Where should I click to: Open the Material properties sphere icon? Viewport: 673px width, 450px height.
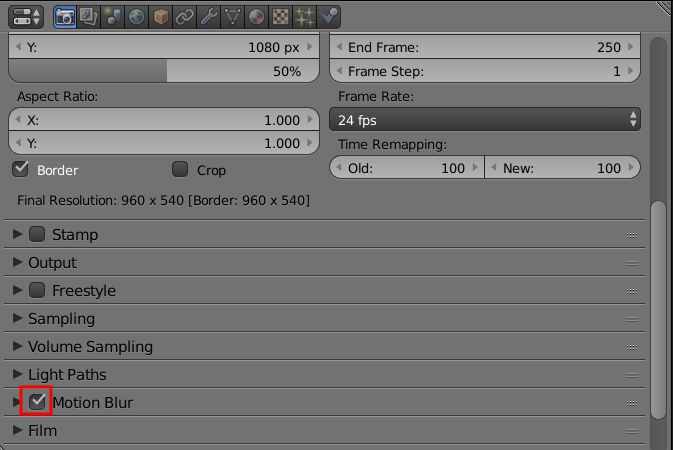click(x=256, y=17)
